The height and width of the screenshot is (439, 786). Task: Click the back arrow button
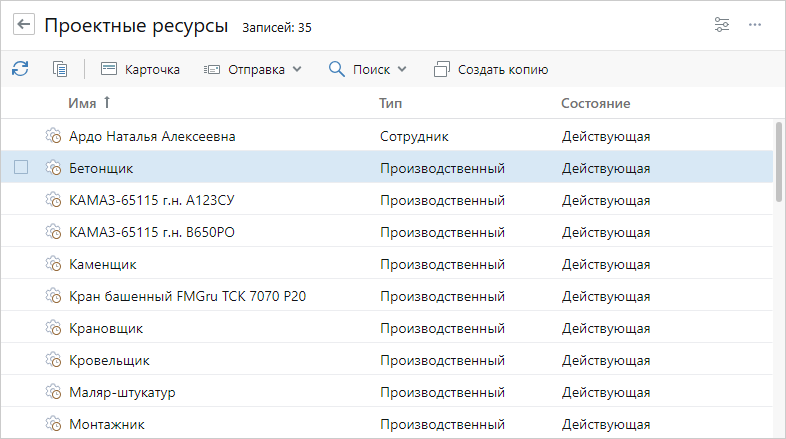(x=24, y=25)
